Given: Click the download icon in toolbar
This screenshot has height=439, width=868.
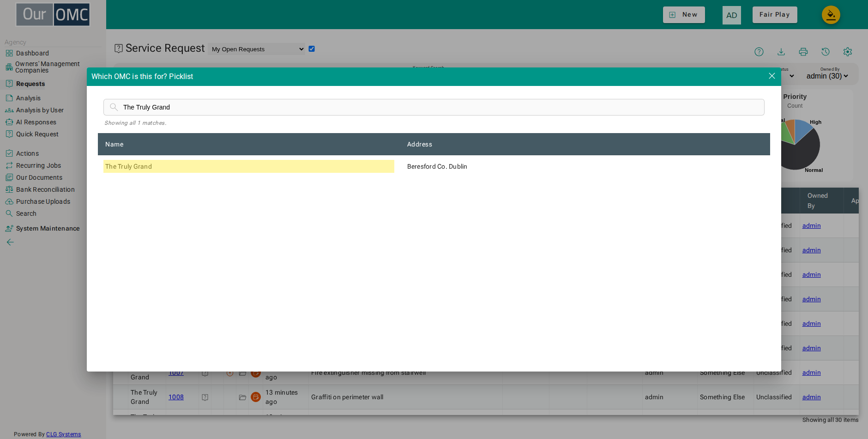Looking at the screenshot, I should click(x=781, y=52).
